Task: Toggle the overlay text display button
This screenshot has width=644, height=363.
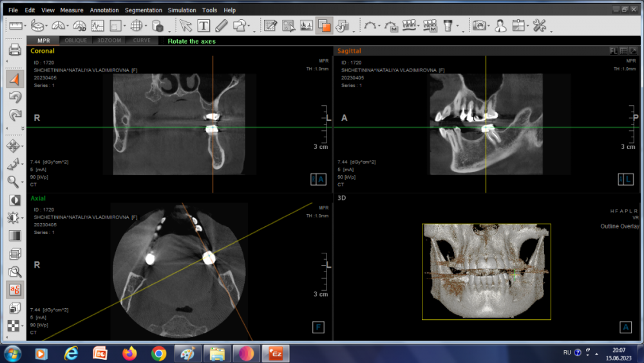Action: (x=15, y=290)
